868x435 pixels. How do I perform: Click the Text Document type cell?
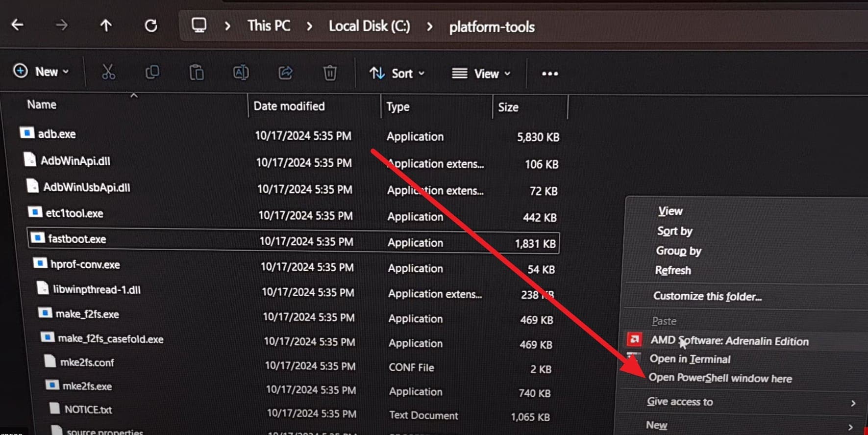423,415
